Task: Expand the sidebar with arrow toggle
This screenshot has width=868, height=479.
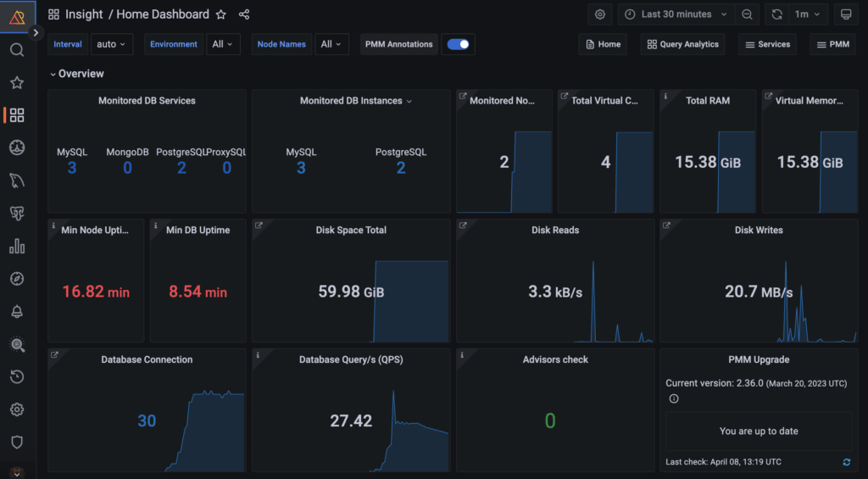Action: [36, 32]
